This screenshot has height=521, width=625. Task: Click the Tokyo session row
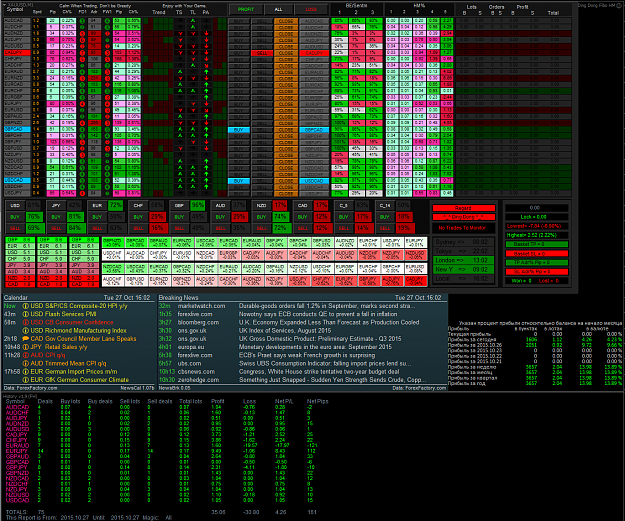464,251
